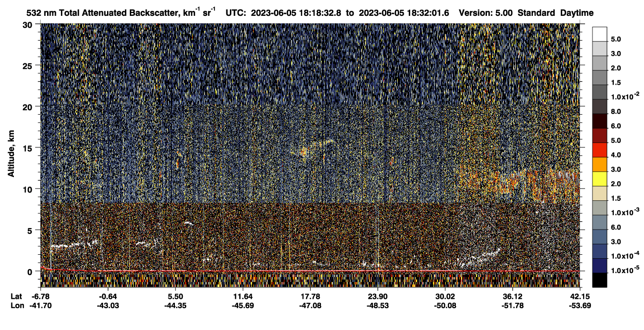Click the 'Version: 5.00' text

486,13
